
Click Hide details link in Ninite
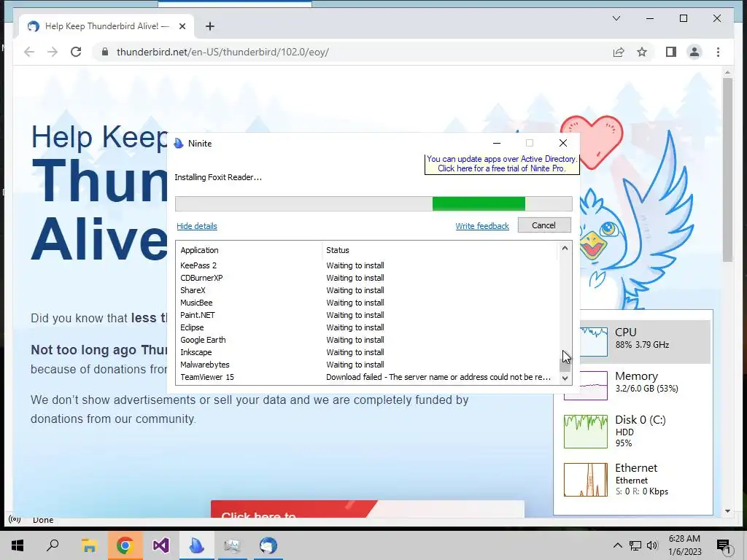197,226
